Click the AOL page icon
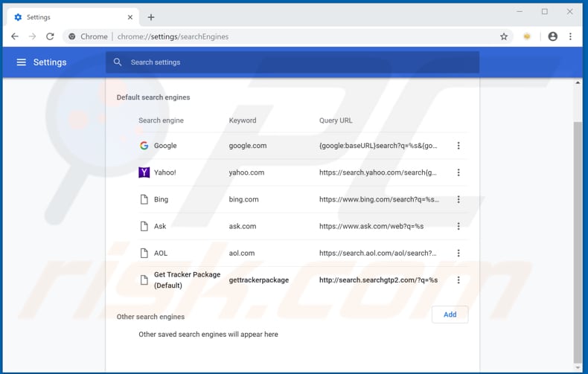Screen dimensions: 588x374 pos(144,253)
